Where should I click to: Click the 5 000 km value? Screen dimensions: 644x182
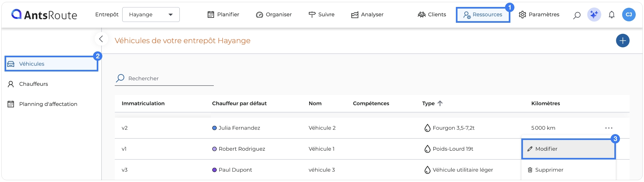pos(543,128)
